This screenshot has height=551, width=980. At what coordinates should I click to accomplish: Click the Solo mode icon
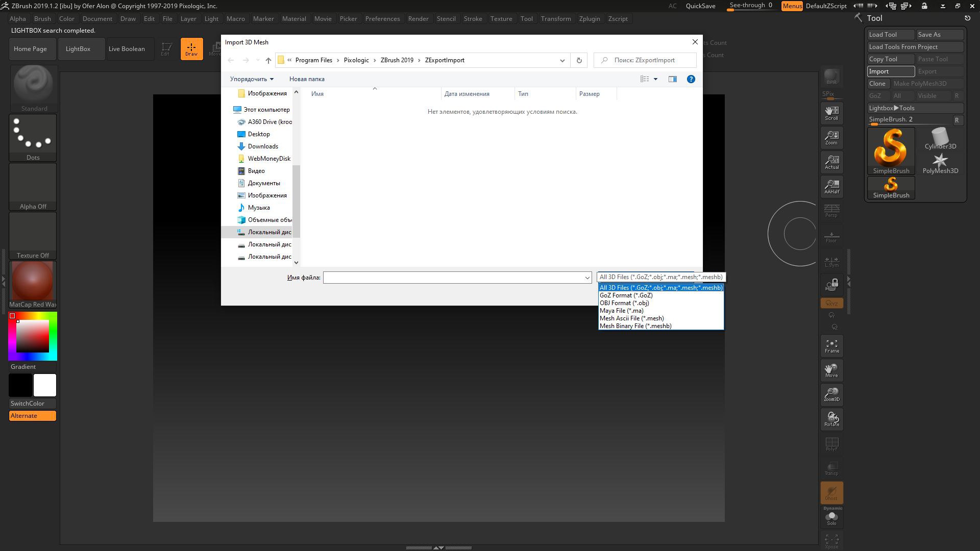(x=831, y=517)
